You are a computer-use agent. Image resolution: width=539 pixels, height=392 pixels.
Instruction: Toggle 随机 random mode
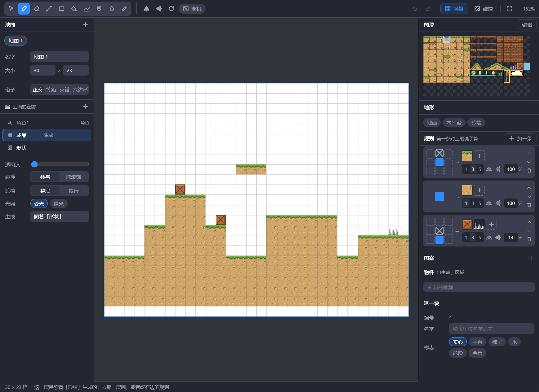tap(192, 9)
